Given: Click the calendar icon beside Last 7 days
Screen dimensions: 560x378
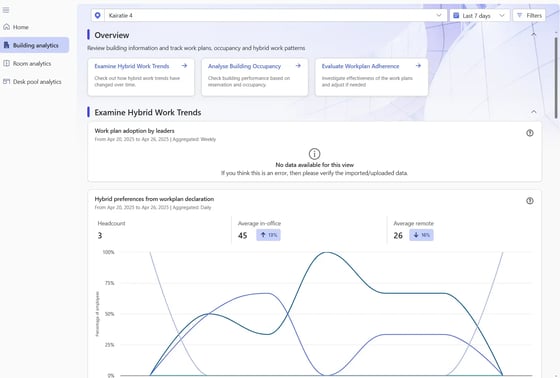Looking at the screenshot, I should coord(456,15).
